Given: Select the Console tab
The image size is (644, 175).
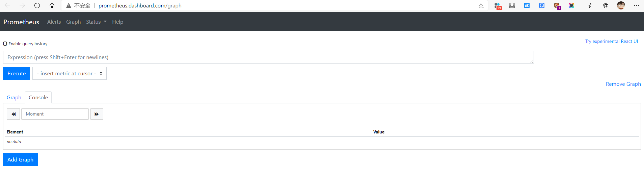Looking at the screenshot, I should point(38,97).
